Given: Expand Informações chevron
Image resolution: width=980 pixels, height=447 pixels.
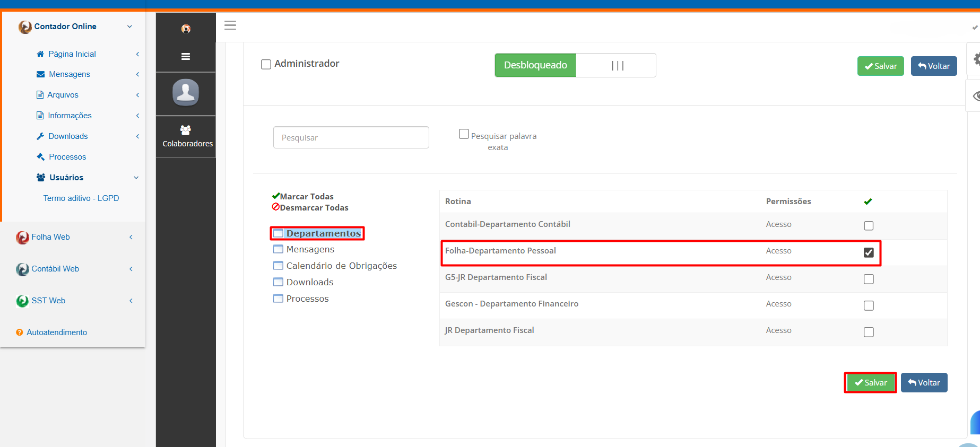Looking at the screenshot, I should click(x=137, y=116).
